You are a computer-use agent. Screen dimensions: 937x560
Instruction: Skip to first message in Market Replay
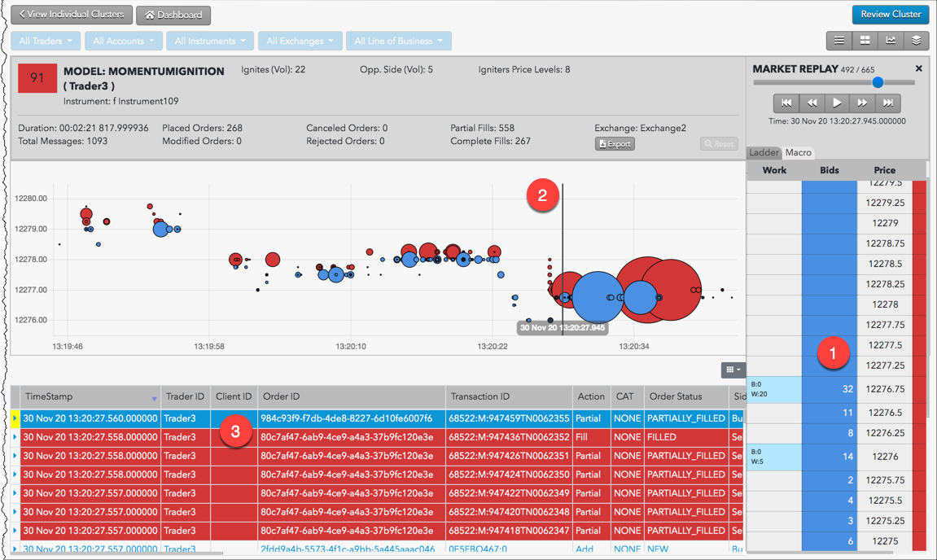pos(786,103)
